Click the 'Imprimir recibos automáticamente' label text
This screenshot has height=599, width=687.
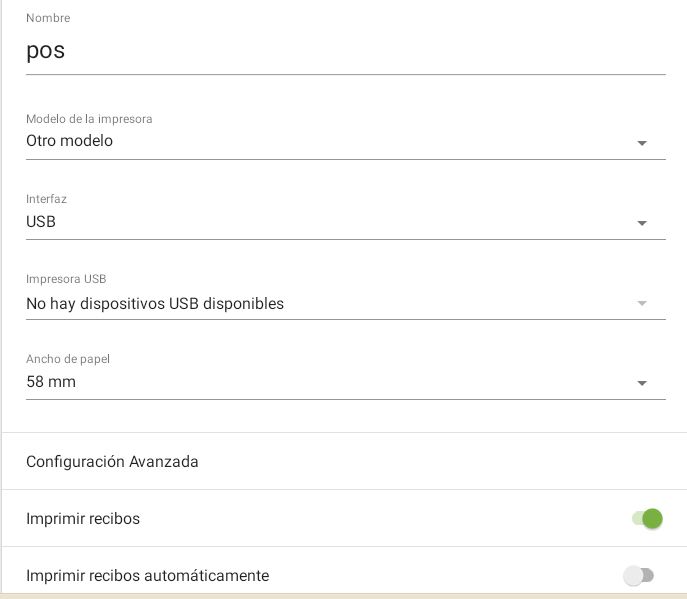(147, 576)
